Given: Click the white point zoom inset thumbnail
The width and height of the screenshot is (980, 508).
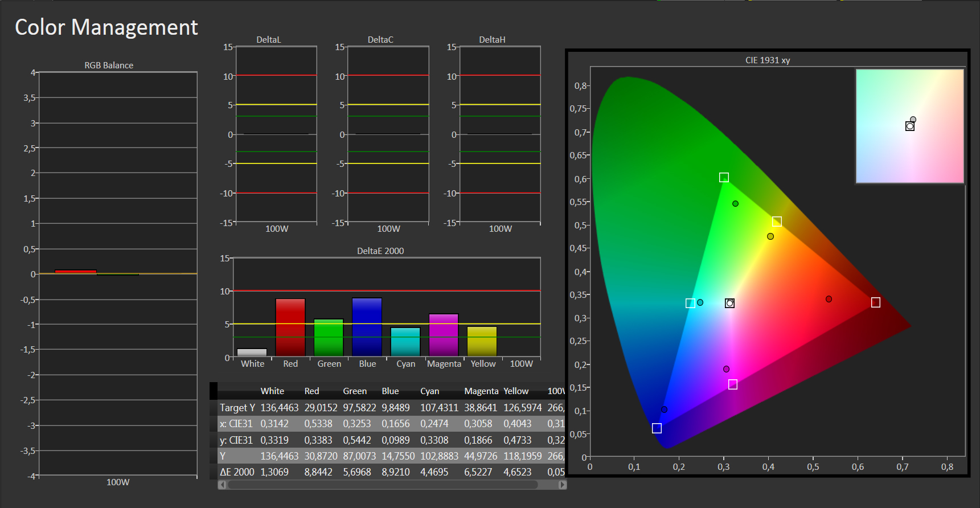Looking at the screenshot, I should [910, 126].
